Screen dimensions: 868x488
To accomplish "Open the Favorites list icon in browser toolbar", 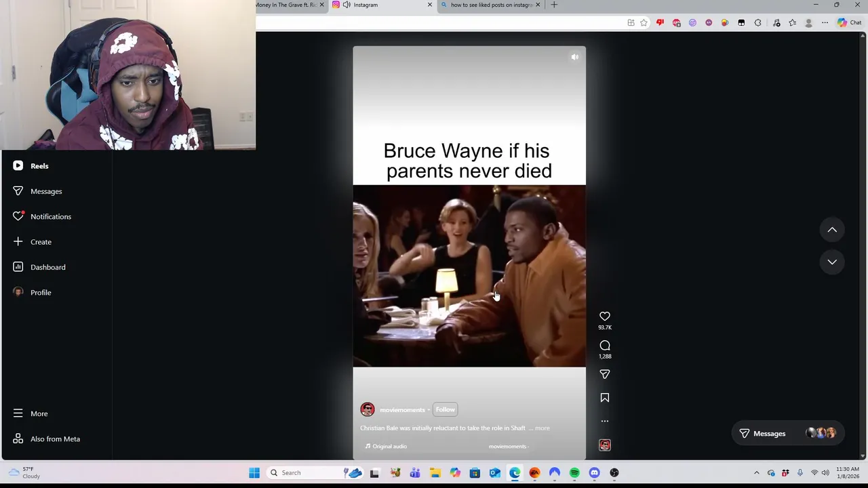I will click(x=792, y=22).
